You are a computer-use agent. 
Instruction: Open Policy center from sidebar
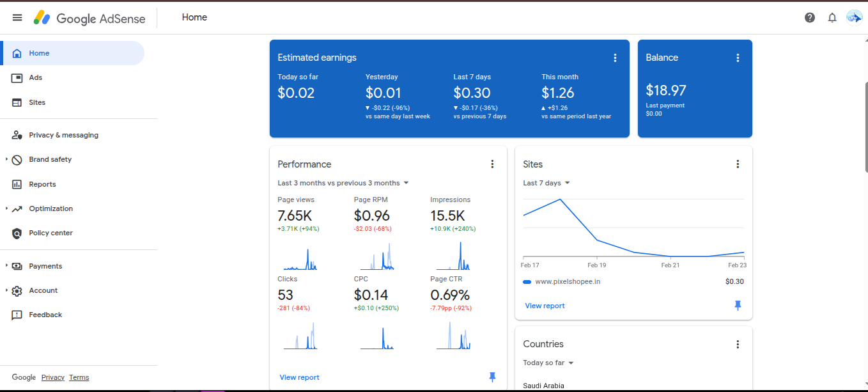click(x=50, y=233)
